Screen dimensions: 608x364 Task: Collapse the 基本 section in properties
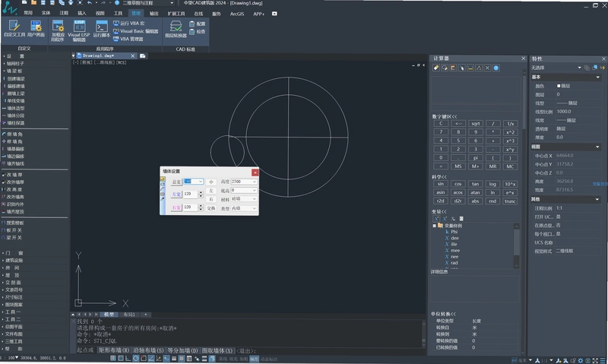pos(597,78)
